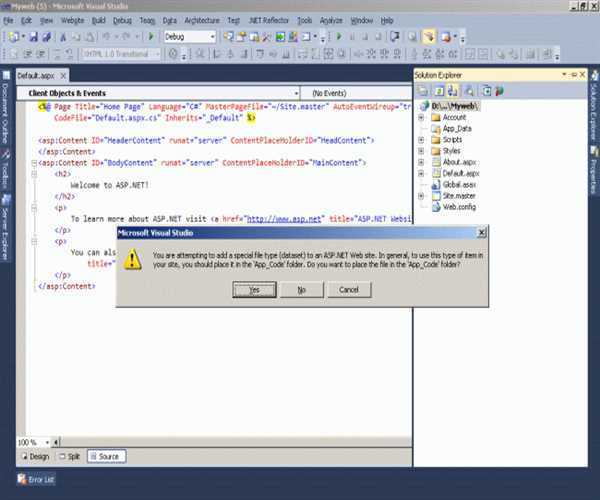Switch to Design view tab
This screenshot has height=500, width=600.
[x=35, y=456]
